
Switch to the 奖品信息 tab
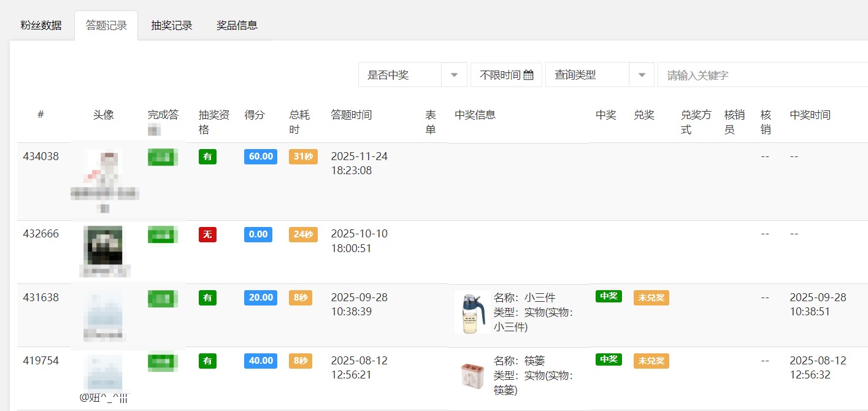pos(237,25)
